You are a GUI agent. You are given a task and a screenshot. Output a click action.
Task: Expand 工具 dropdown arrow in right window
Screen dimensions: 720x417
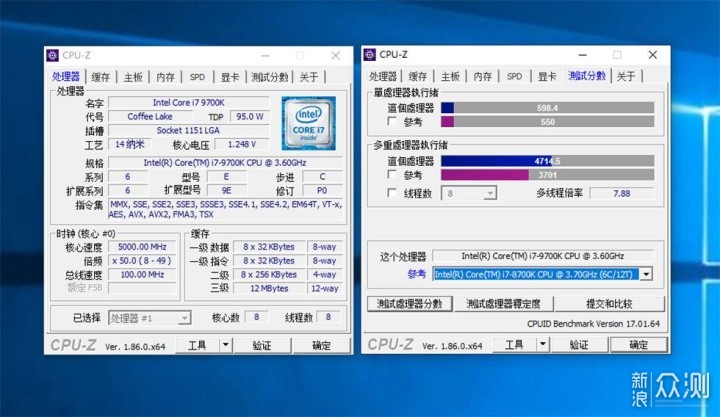coord(543,344)
